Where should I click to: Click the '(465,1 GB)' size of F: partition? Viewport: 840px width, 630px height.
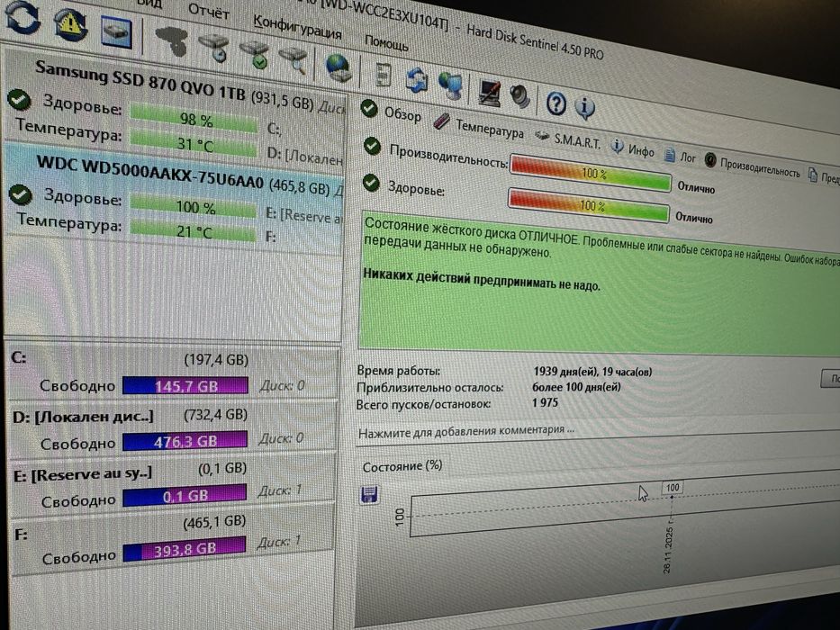[x=214, y=522]
